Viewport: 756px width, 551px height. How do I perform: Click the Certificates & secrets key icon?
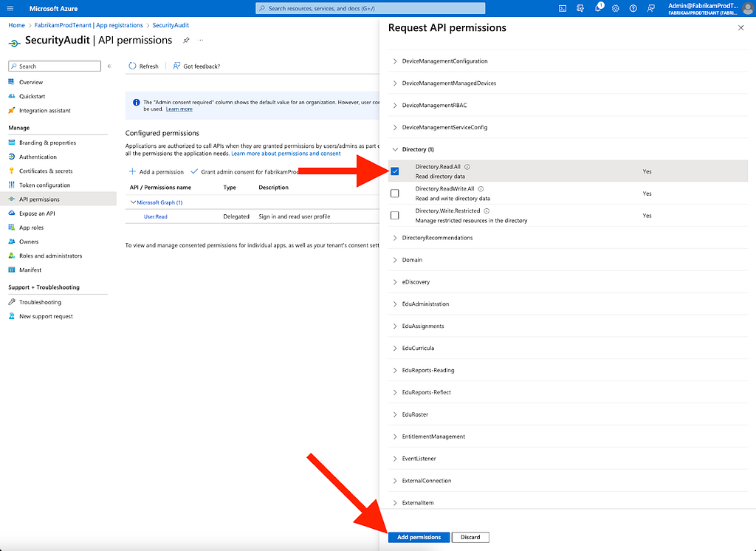pos(12,171)
